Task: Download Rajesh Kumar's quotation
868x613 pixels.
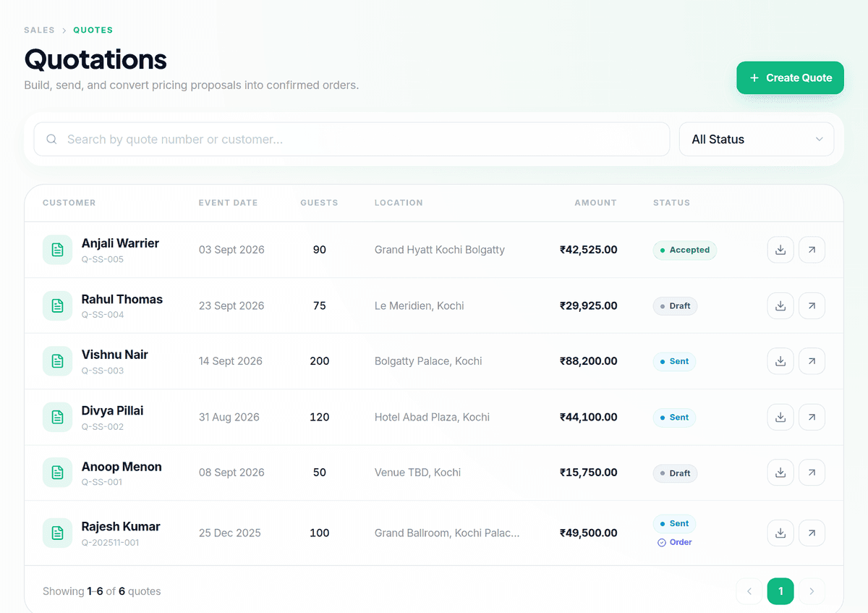Action: [x=780, y=533]
